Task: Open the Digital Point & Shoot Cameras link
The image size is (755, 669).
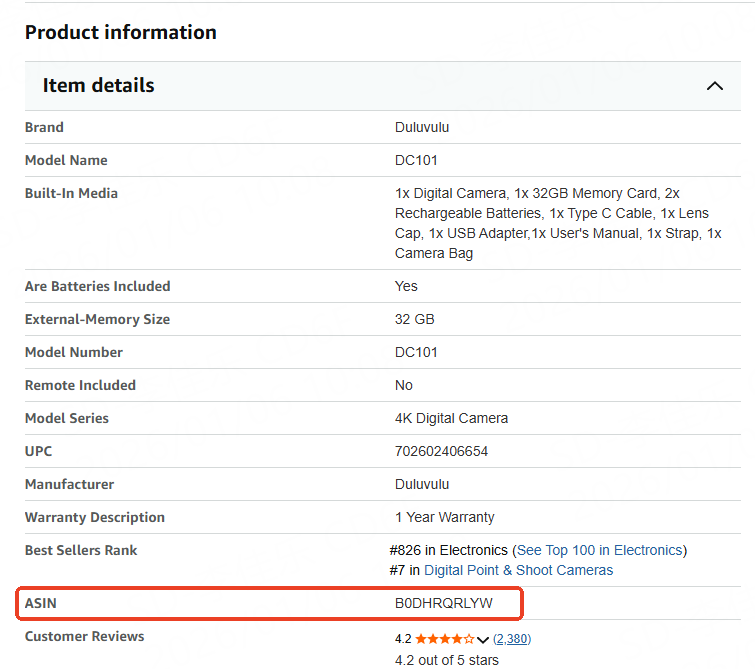Action: (518, 570)
